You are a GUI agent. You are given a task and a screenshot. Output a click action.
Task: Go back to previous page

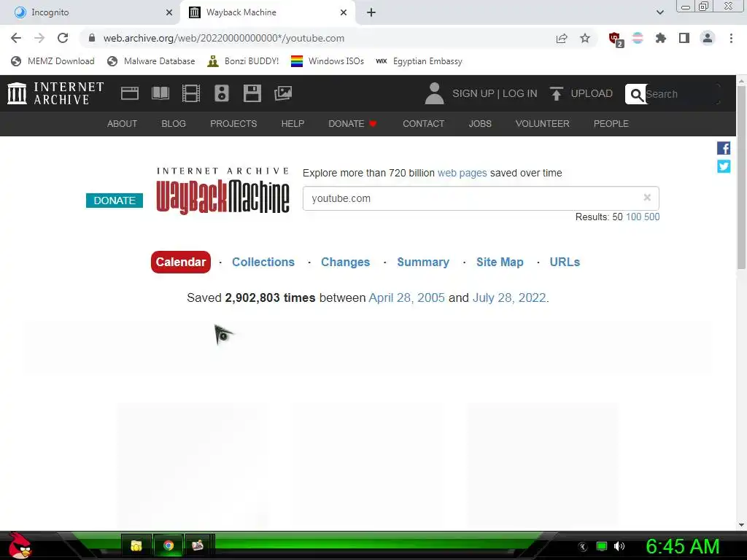tap(16, 38)
